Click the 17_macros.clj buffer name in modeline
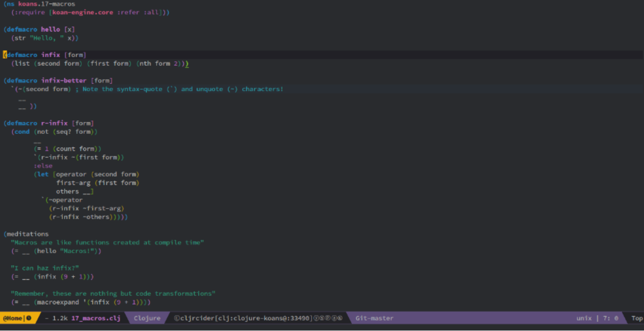 96,318
